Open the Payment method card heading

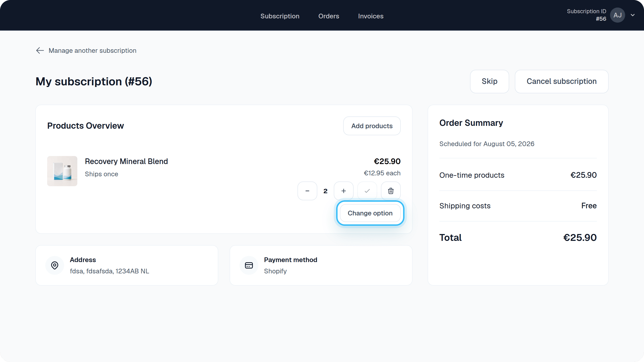(290, 260)
